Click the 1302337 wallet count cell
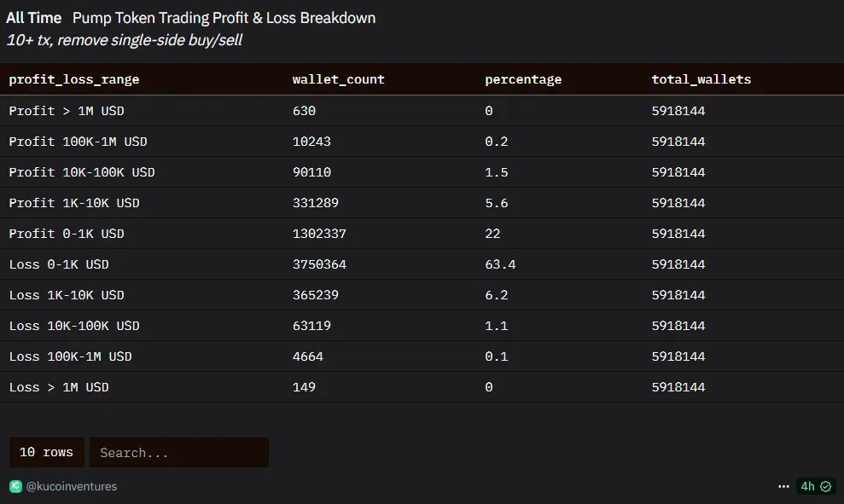This screenshot has width=844, height=504. (x=319, y=234)
